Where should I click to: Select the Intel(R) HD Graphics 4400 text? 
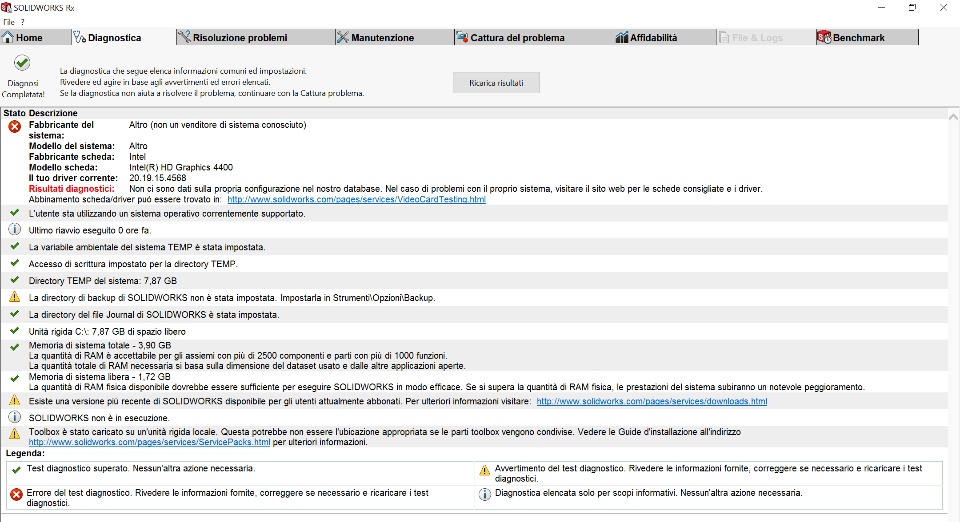(x=181, y=167)
